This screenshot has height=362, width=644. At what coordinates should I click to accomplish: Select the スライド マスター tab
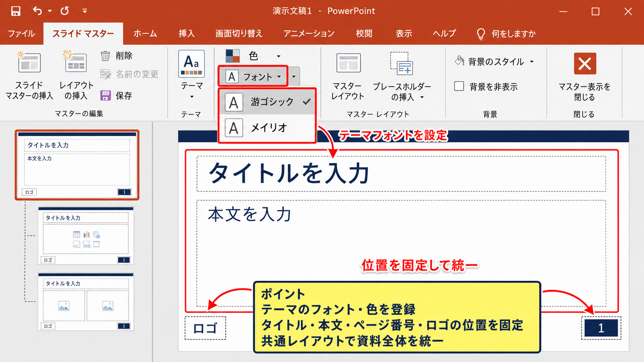tap(83, 33)
